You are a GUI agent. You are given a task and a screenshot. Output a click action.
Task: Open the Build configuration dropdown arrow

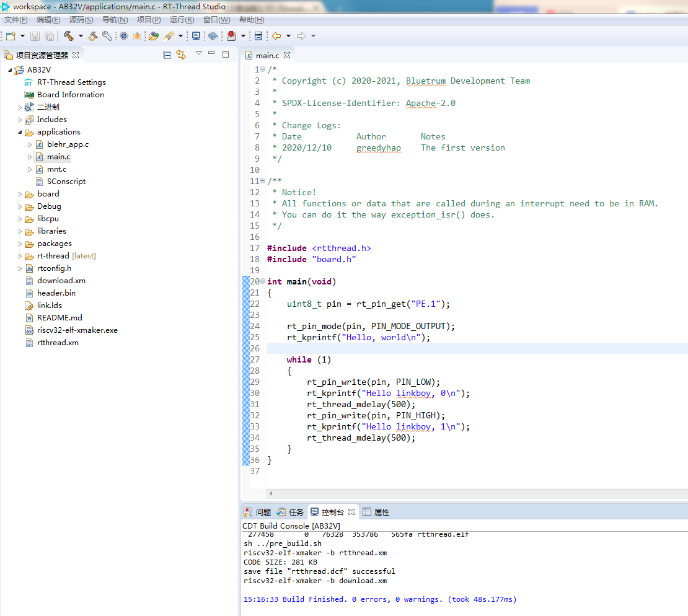coord(81,36)
